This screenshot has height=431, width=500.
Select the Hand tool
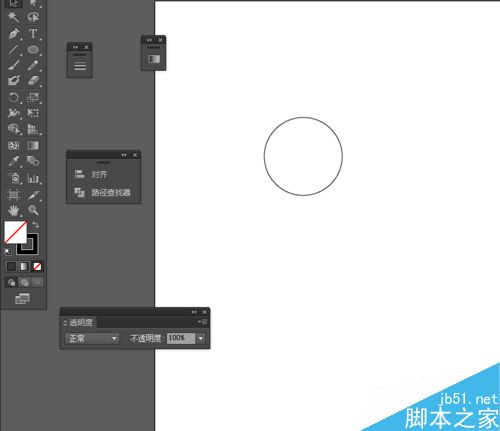tap(13, 210)
